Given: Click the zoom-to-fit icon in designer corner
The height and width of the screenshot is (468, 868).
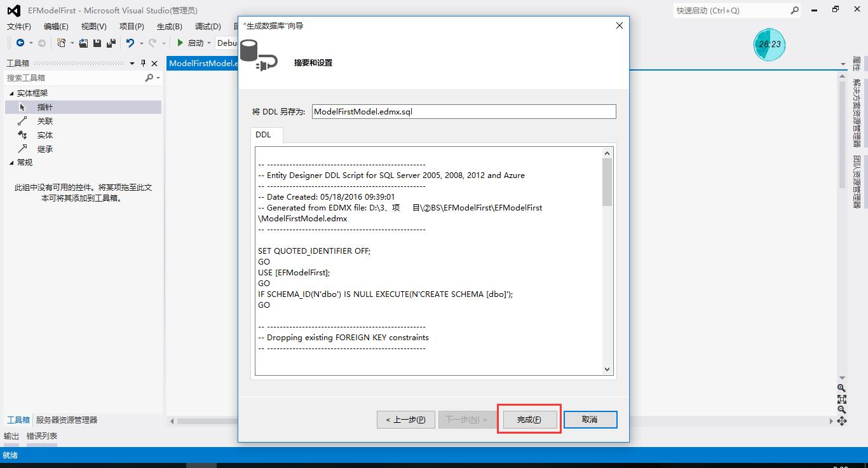Looking at the screenshot, I should coord(842,399).
